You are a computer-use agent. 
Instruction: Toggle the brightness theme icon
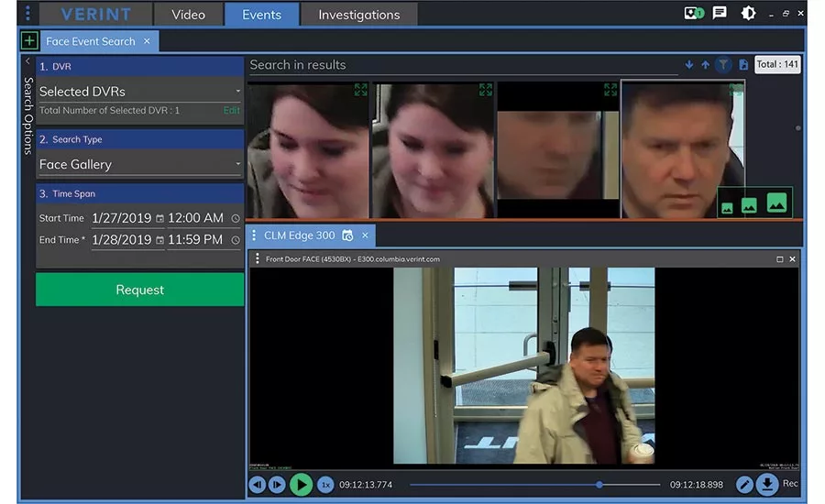(x=748, y=14)
